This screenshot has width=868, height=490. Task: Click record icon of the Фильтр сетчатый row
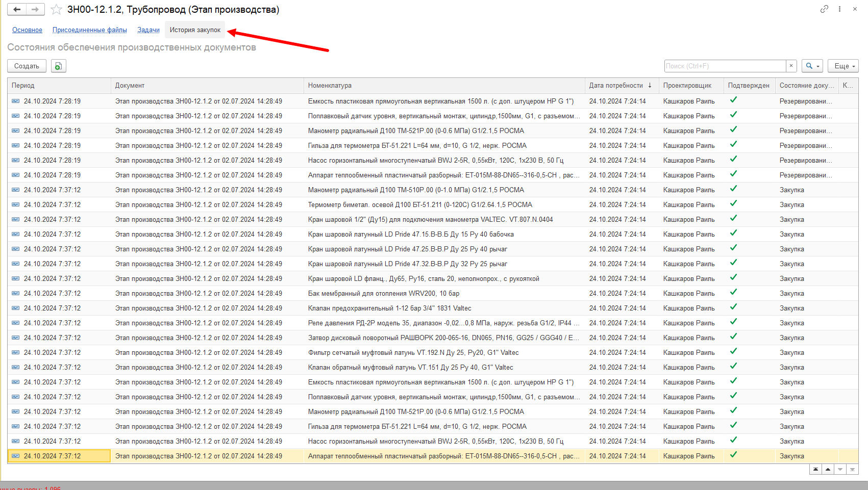(16, 353)
